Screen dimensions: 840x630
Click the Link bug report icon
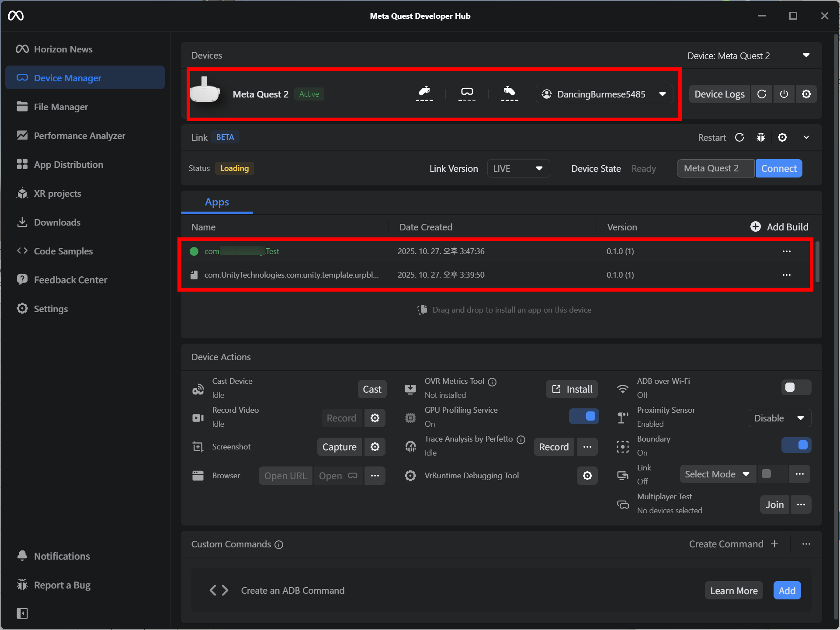[x=761, y=137]
